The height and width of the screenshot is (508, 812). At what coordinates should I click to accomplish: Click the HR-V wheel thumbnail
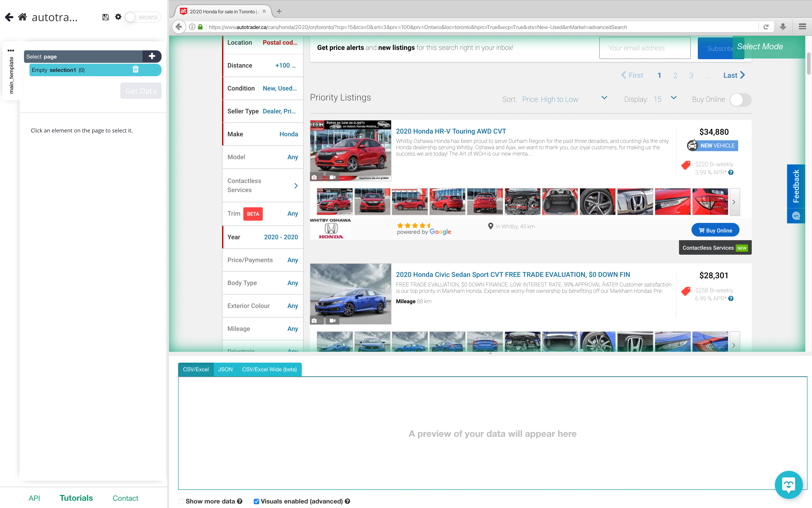pos(598,202)
